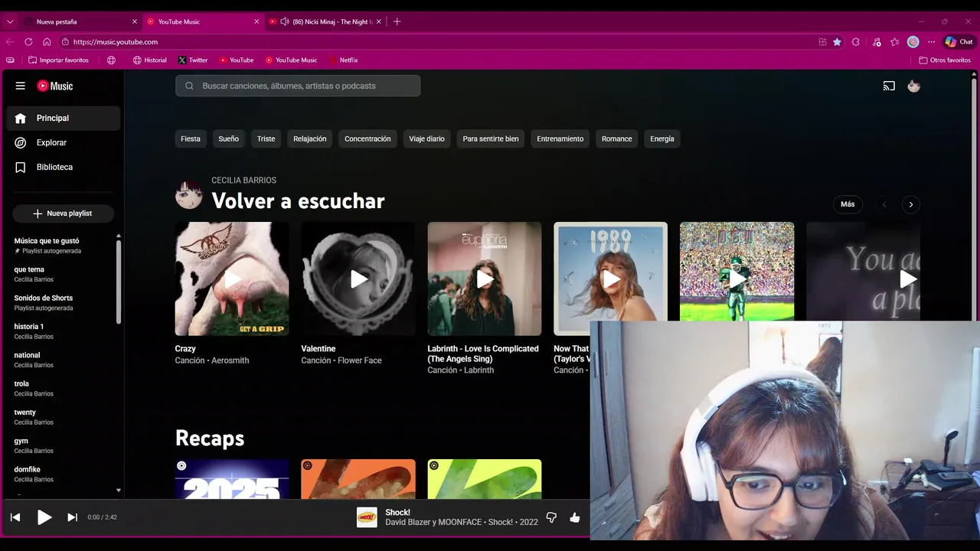Open the tab search dropdown

(10, 21)
